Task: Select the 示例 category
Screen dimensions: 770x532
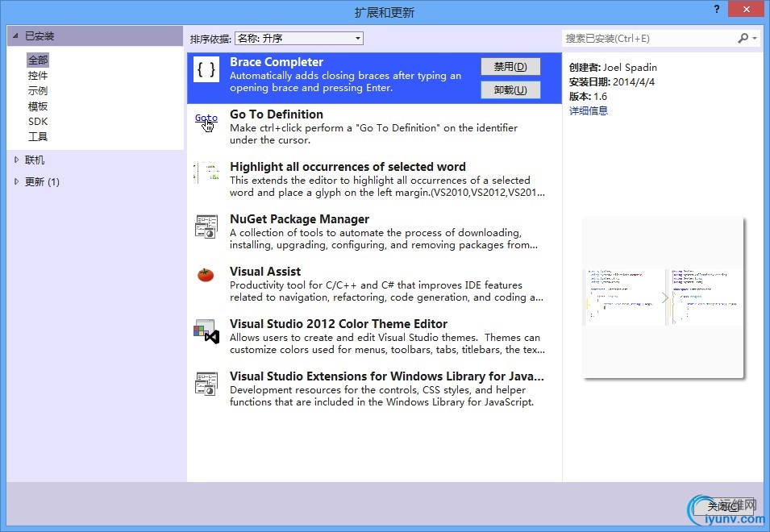Action: point(38,91)
